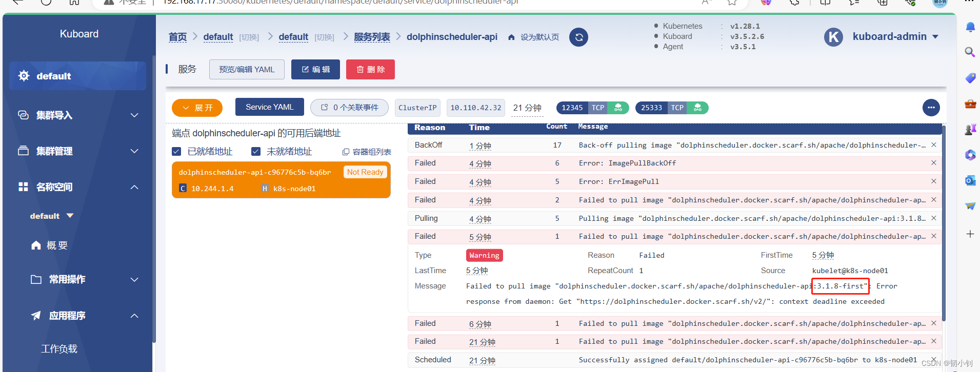Set this page as default via the home icon
Screen dimensions: 980x372
511,37
